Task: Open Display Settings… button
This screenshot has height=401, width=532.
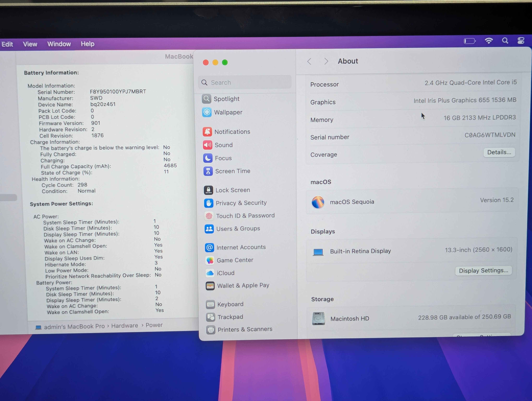Action: coord(483,271)
